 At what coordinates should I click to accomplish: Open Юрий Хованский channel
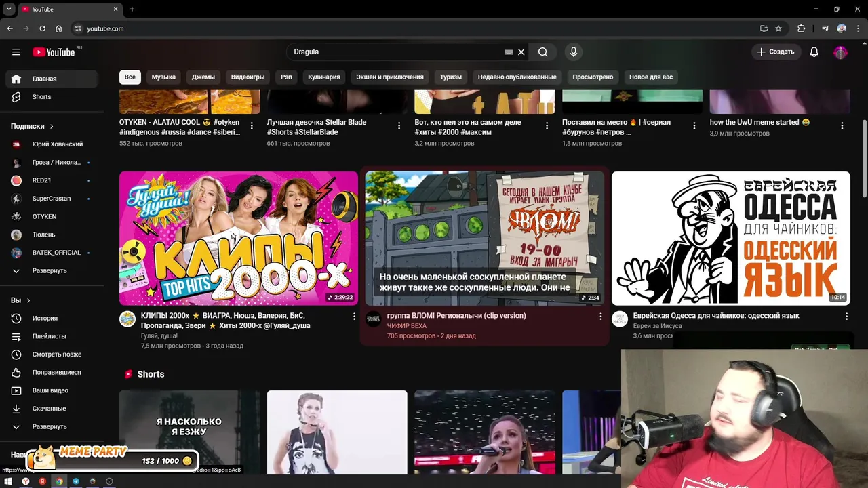52,144
